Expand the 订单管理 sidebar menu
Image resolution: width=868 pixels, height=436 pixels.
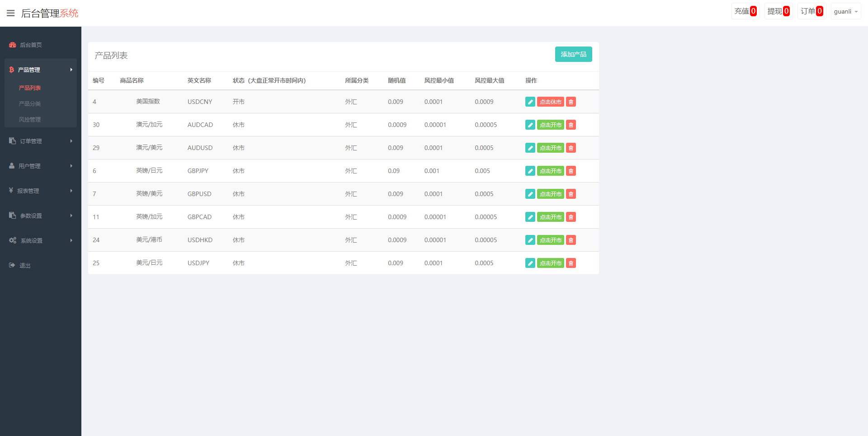pos(41,141)
